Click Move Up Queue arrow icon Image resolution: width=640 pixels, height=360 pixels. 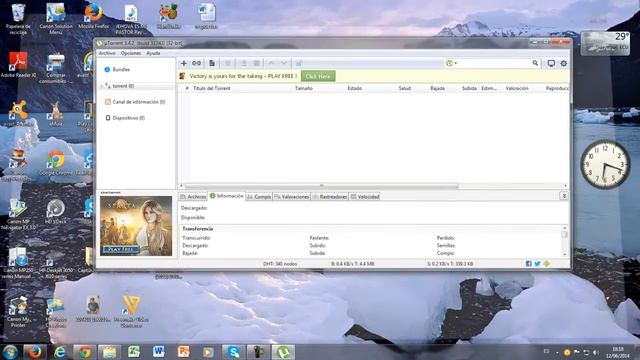click(271, 63)
